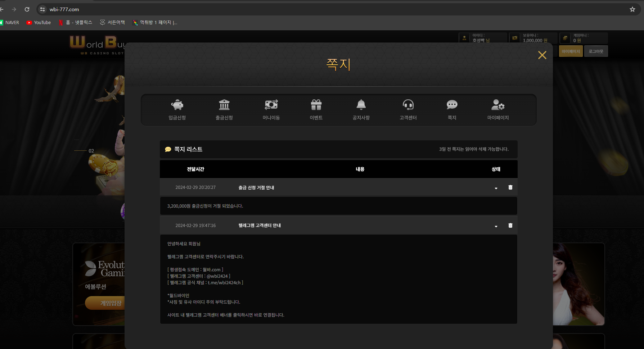Viewport: 644px width, 349px height.
Task: Close the 쪽지 popup with X
Action: pyautogui.click(x=542, y=55)
